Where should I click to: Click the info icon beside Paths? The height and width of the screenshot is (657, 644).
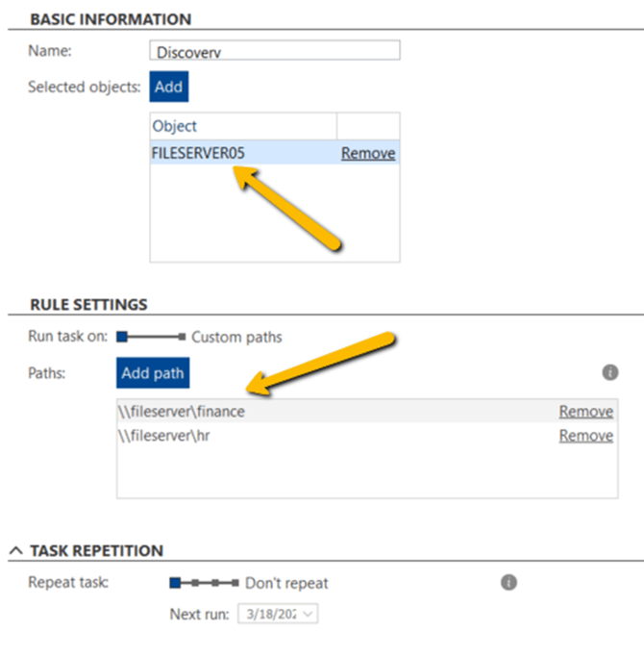609,372
